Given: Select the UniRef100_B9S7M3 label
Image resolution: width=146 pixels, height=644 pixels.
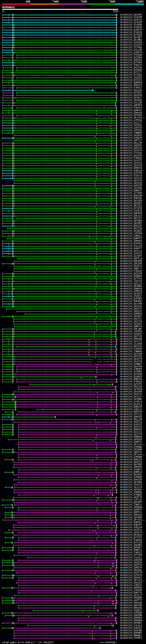Looking at the screenshot, I should pos(131,356).
